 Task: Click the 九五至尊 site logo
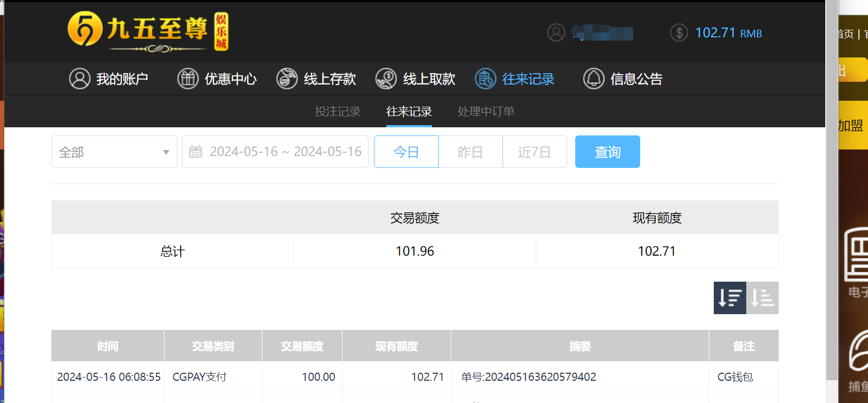[x=148, y=31]
